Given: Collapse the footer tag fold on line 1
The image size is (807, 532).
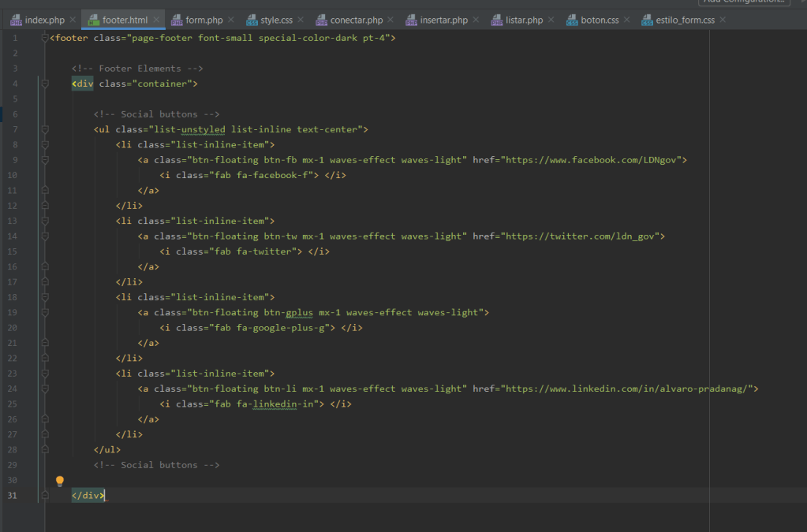Looking at the screenshot, I should tap(45, 38).
